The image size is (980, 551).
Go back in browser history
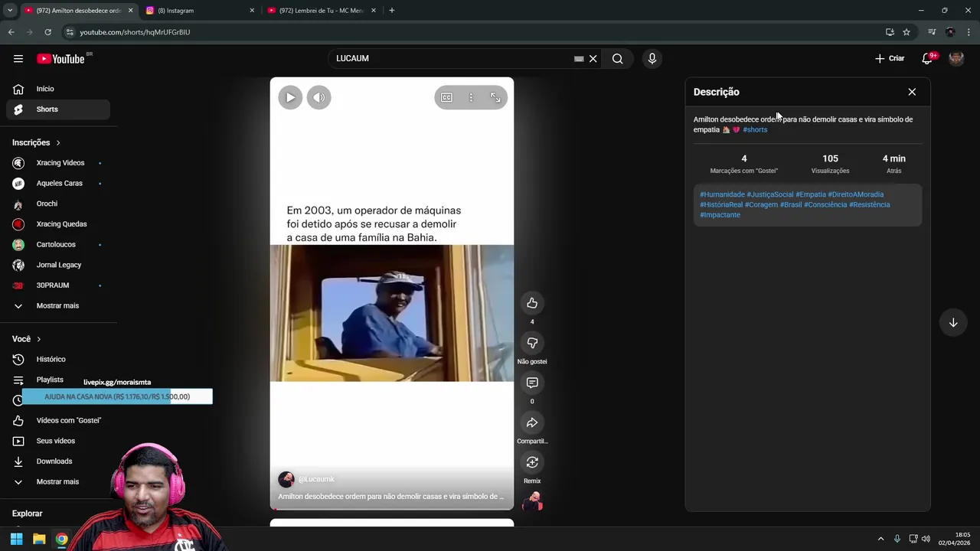[x=11, y=32]
